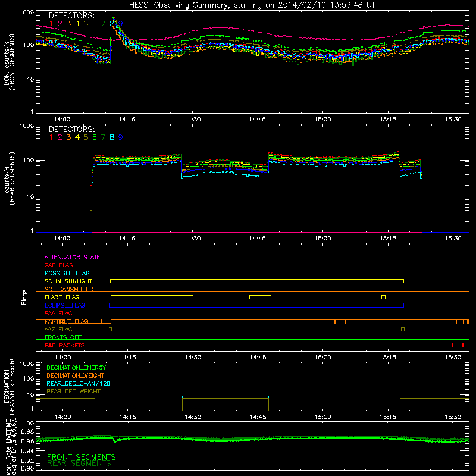Select red detector number 1 in front segments legend
The height and width of the screenshot is (476, 476).
(x=51, y=23)
